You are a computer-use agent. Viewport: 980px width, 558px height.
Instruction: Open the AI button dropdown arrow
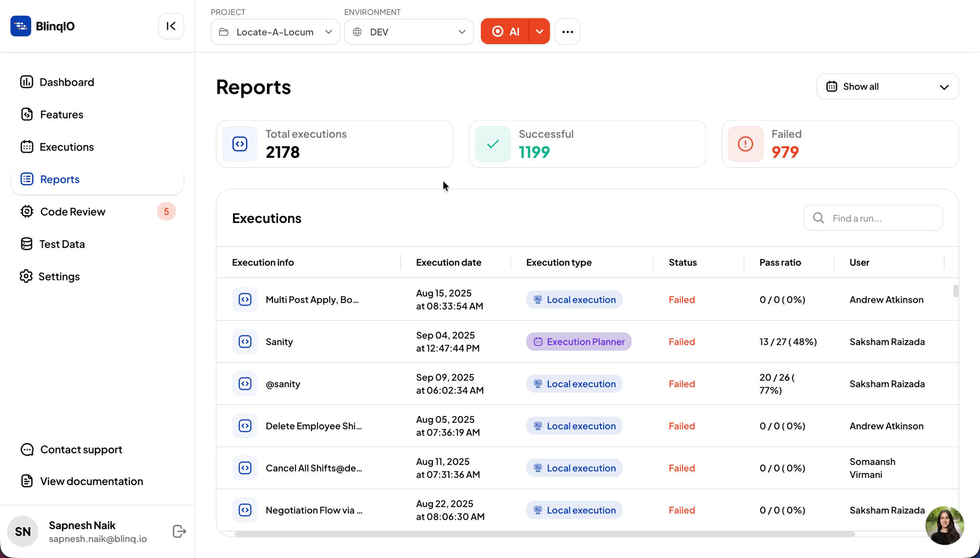tap(539, 32)
